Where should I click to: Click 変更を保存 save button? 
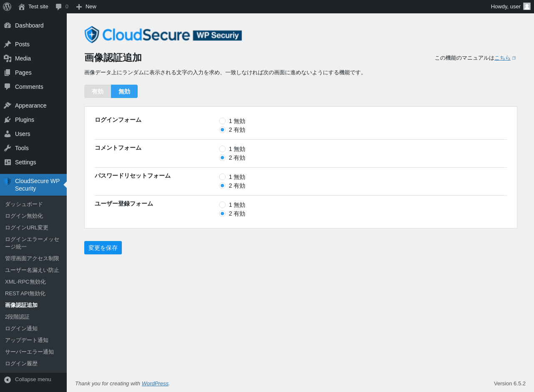click(103, 248)
